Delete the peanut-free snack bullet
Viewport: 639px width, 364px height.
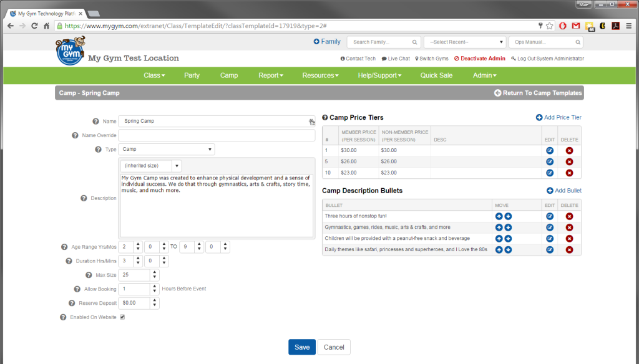(569, 239)
